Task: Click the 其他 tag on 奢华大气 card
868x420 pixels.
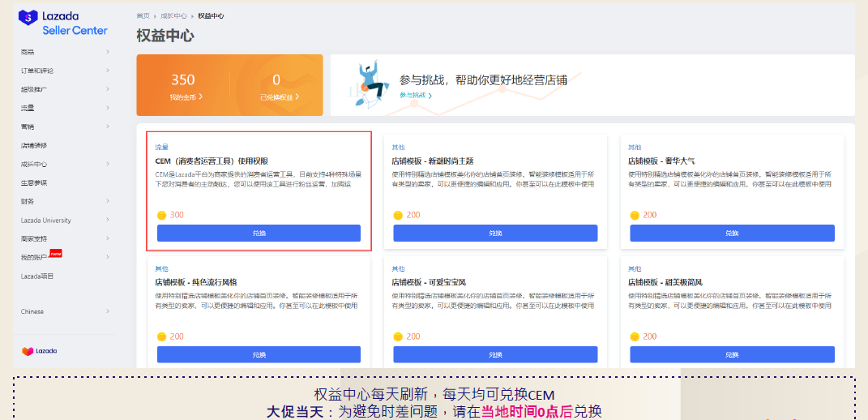Action: (x=635, y=148)
